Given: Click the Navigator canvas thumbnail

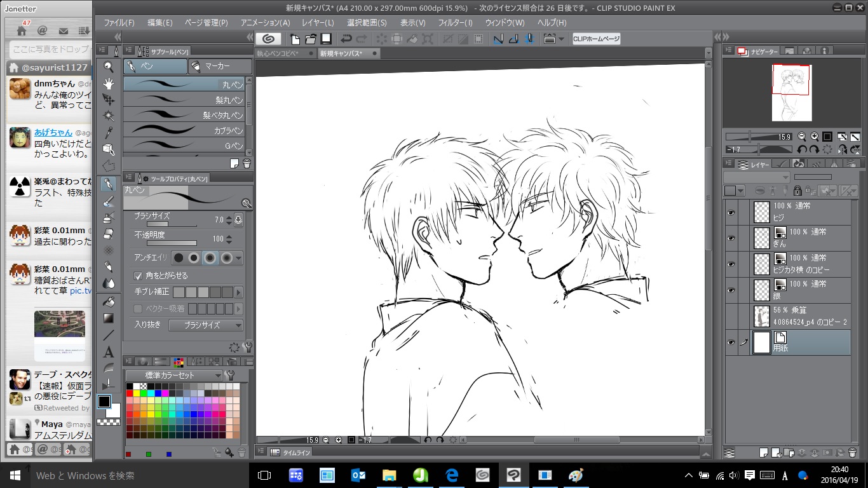Looking at the screenshot, I should (790, 92).
